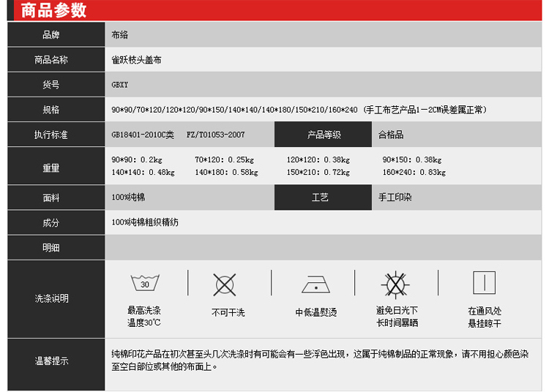Select weight entry 90*150: 0.38kg
549x392 pixels.
tap(411, 160)
